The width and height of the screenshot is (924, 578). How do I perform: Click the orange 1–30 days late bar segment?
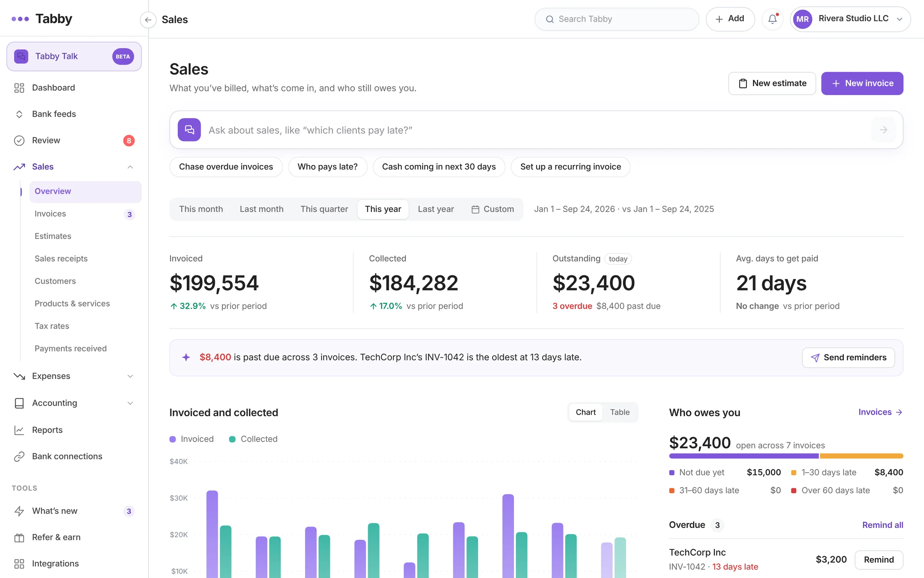click(862, 456)
